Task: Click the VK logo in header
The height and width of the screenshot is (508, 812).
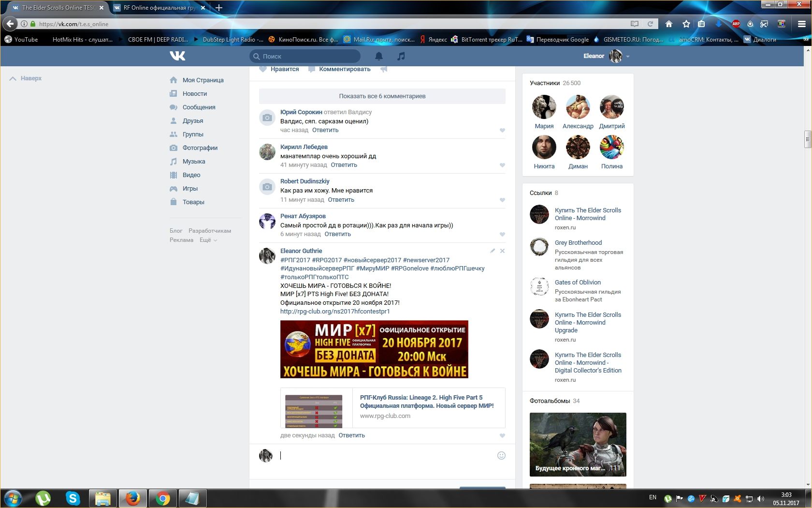Action: (177, 56)
